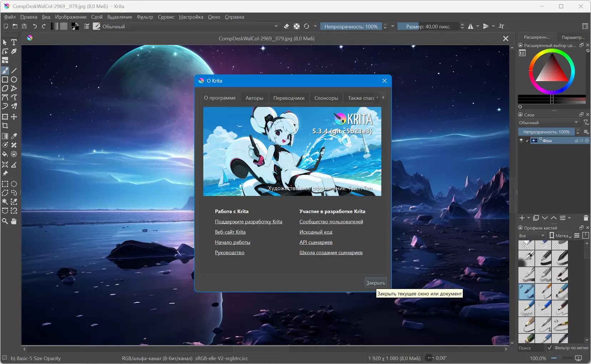Viewport: 591px width, 364px height.
Task: Open the Слой menu
Action: point(97,17)
